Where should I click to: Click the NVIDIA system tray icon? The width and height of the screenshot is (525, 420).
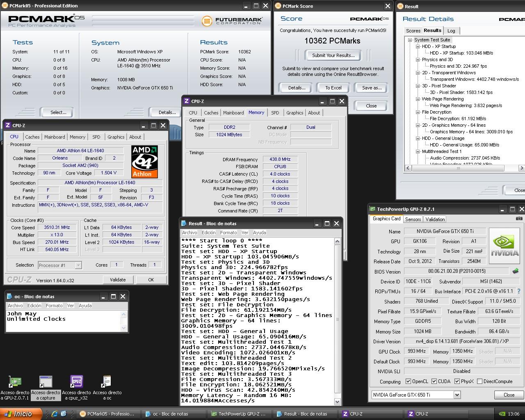pos(501,414)
